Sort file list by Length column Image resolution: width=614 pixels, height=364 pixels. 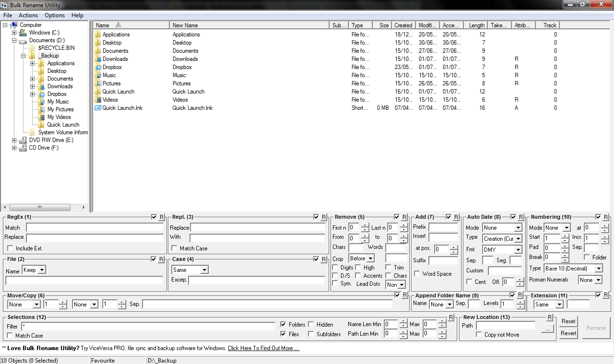click(x=475, y=25)
